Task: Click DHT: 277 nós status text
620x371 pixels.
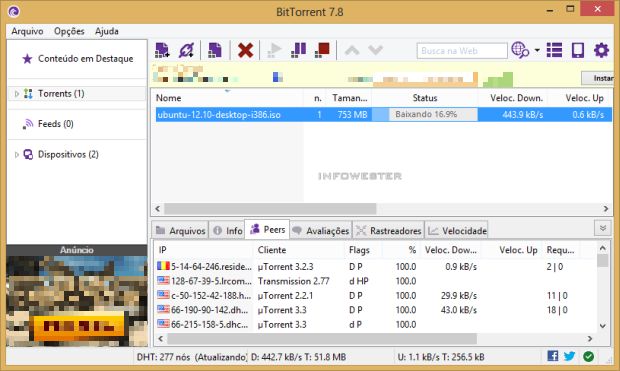Action: [163, 357]
